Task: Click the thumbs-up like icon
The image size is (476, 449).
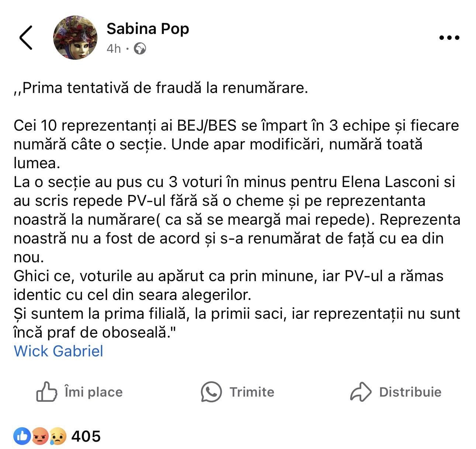Action: click(46, 391)
